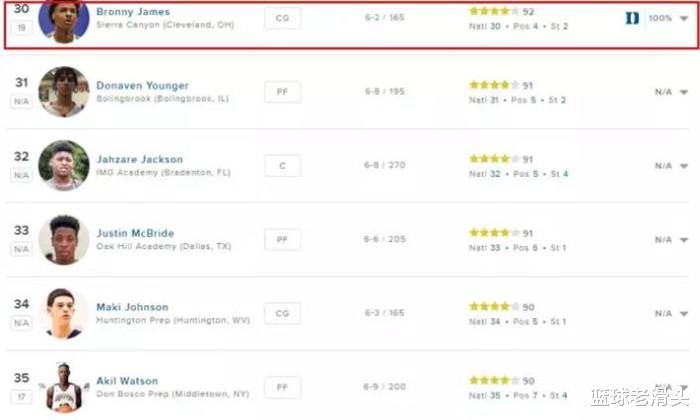Click Donaven Younger's avatar photo
Viewport: 700px width, 420px height.
coord(64,92)
